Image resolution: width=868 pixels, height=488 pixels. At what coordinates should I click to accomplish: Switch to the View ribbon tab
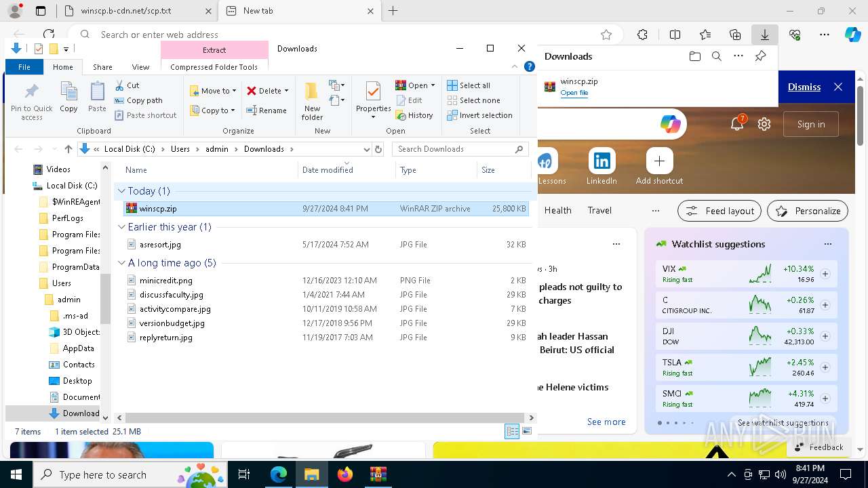point(140,66)
